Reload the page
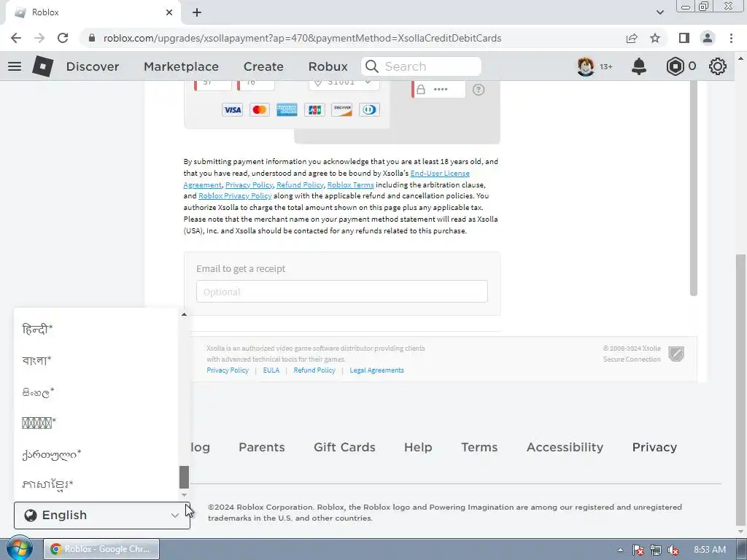 (63, 38)
